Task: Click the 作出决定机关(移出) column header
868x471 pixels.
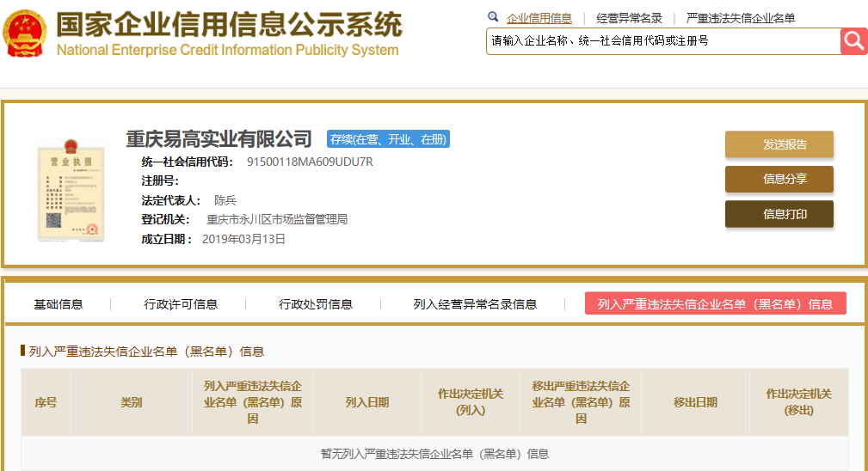Action: (x=799, y=402)
